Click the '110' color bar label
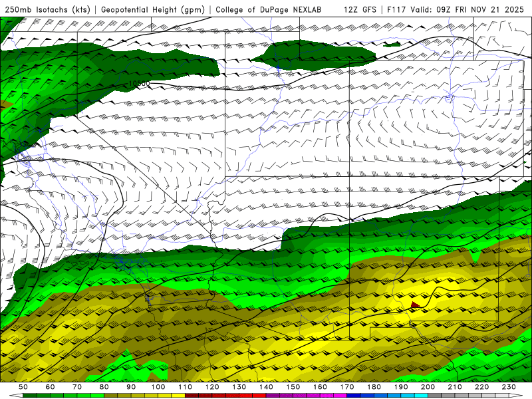This screenshot has height=399, width=532. [185, 387]
